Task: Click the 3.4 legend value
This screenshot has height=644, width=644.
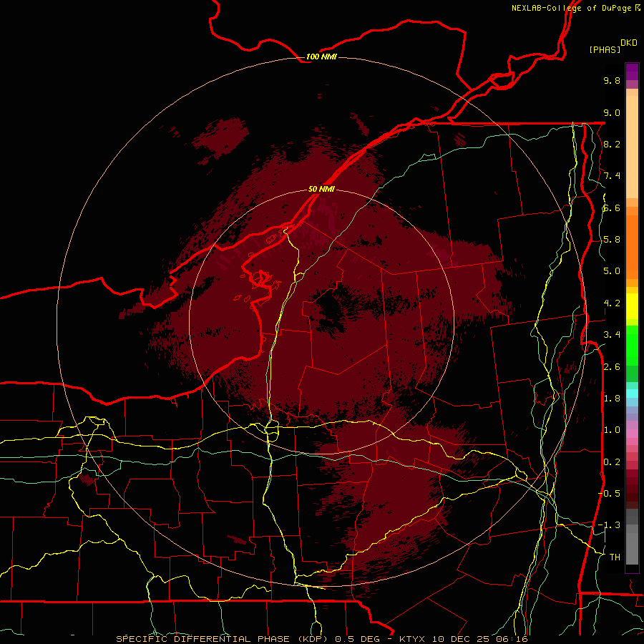Action: click(x=612, y=335)
